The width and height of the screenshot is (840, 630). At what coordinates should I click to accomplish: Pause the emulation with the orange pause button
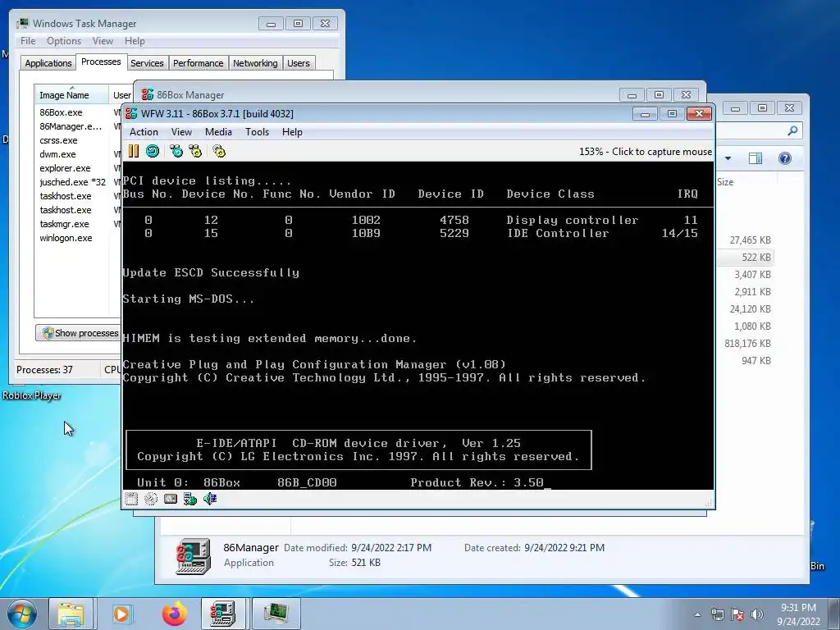pyautogui.click(x=134, y=151)
